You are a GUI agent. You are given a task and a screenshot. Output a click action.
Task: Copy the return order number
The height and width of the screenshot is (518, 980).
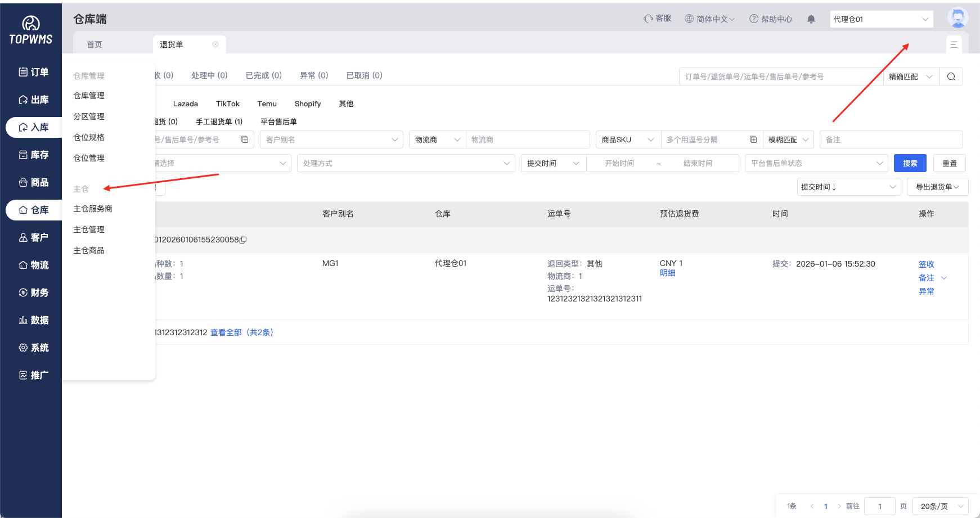pyautogui.click(x=243, y=240)
